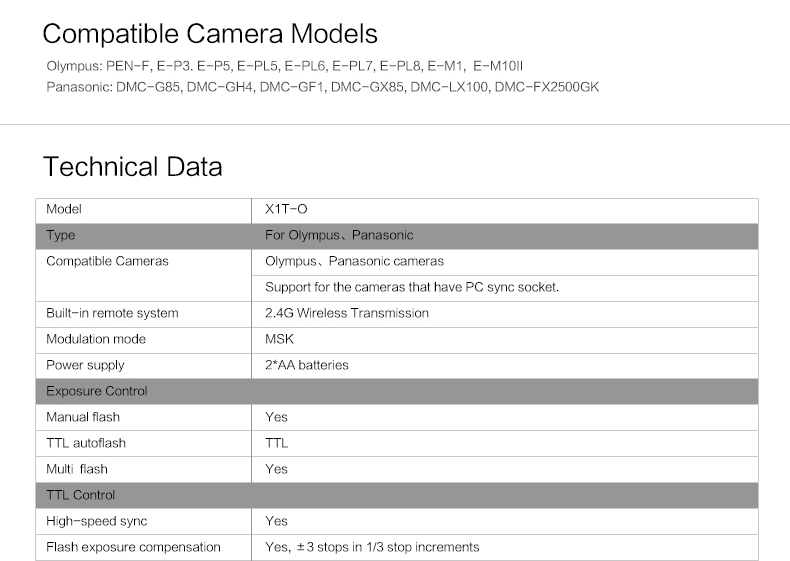The height and width of the screenshot is (561, 790).
Task: Click the Flash exposure compensation label
Action: (x=133, y=547)
